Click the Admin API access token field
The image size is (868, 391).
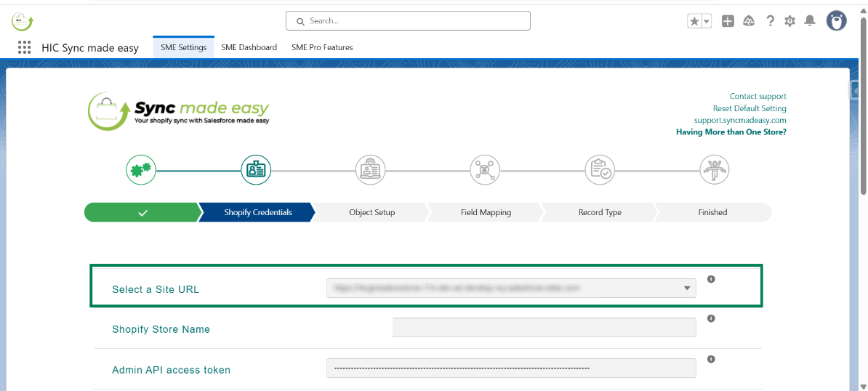tap(512, 368)
